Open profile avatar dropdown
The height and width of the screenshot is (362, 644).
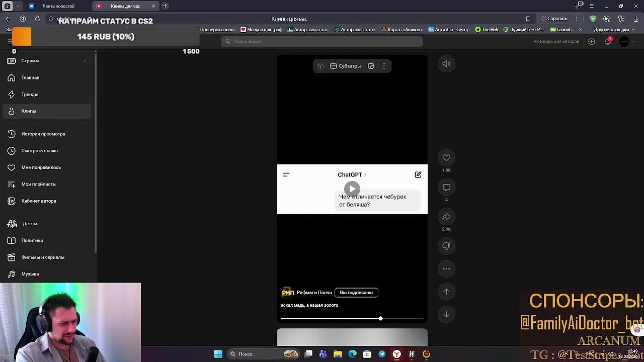tap(627, 41)
